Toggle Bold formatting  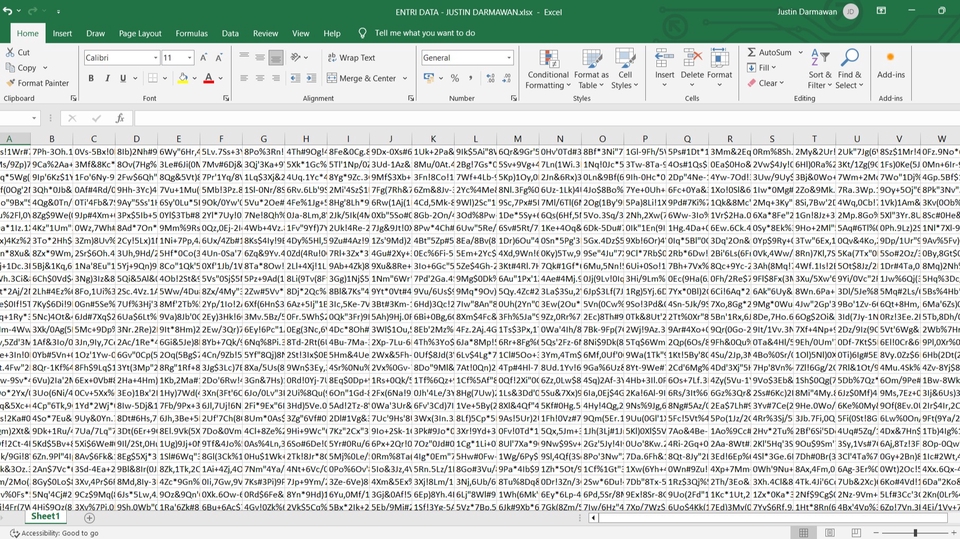[91, 78]
